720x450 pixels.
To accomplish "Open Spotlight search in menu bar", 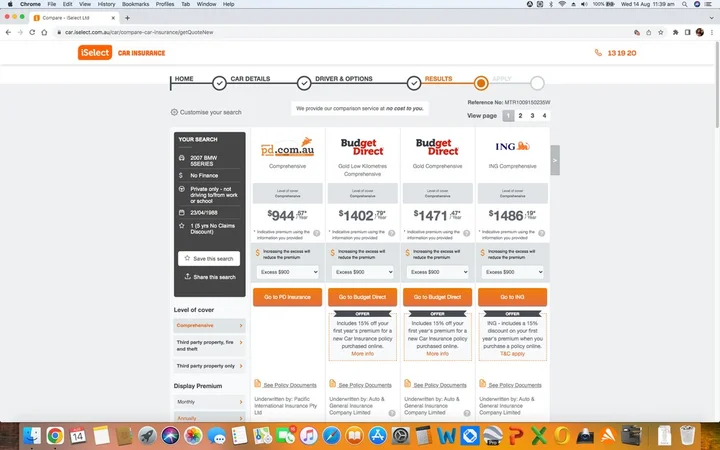I will tap(685, 4).
